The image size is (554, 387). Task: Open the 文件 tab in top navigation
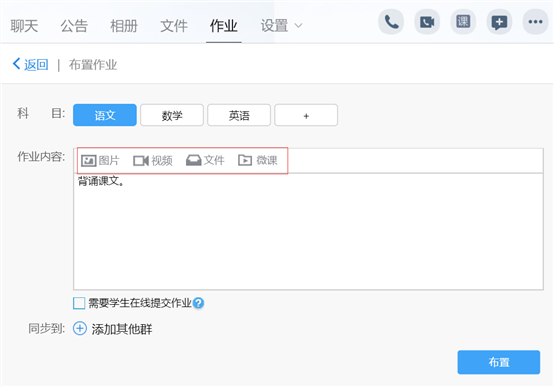(174, 26)
